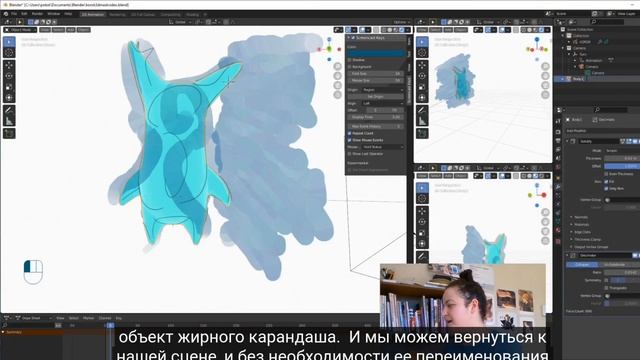The height and width of the screenshot is (360, 640).
Task: Toggle the Even Thickness checkbox
Action: 606,174
